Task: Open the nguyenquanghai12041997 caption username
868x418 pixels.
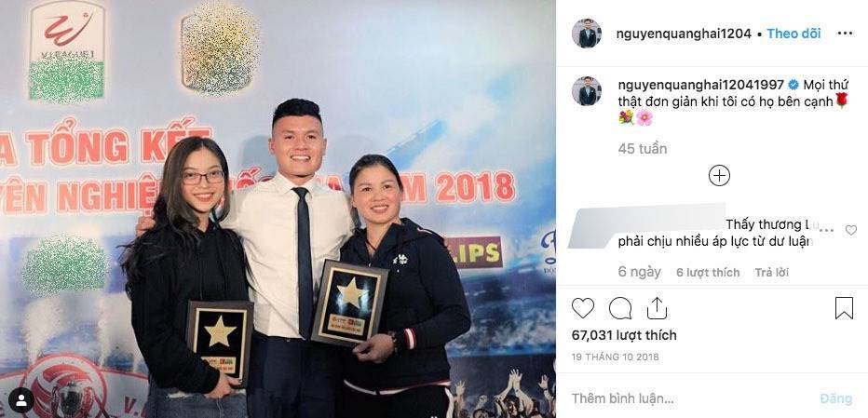Action: (700, 85)
